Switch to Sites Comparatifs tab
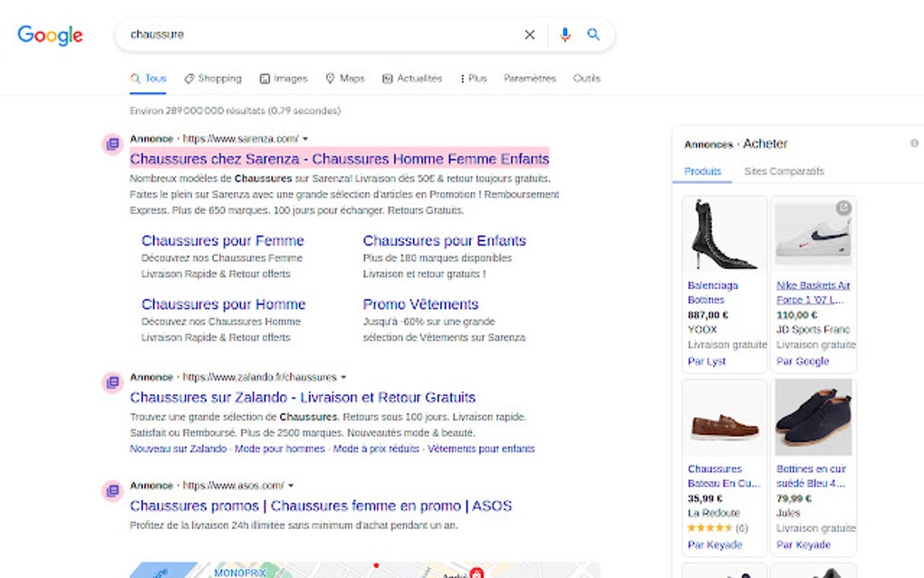 784,171
